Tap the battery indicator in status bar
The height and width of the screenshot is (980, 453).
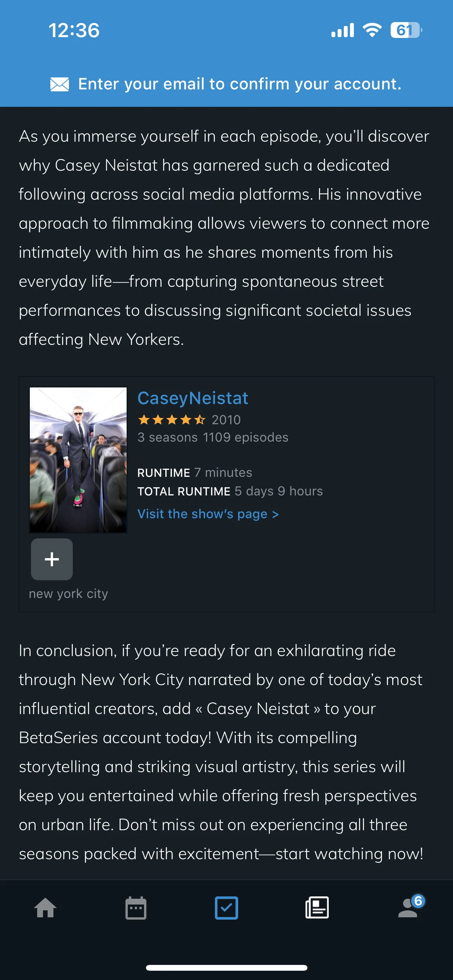406,30
